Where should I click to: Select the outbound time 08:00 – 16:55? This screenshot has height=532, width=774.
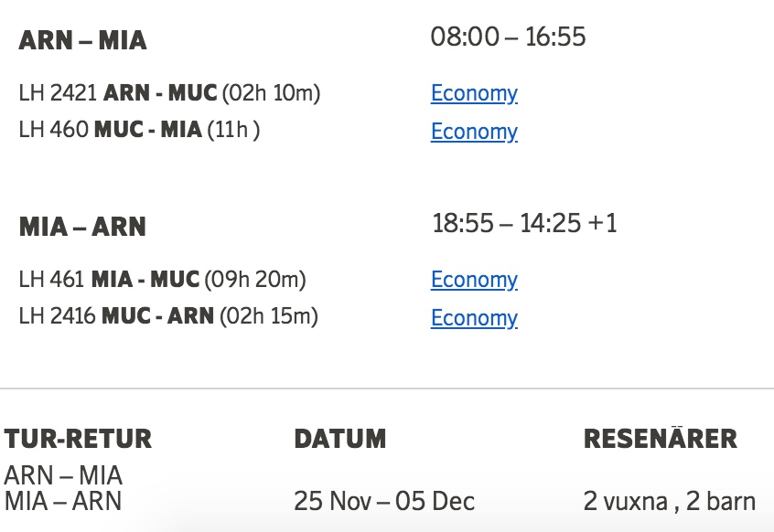pos(508,37)
